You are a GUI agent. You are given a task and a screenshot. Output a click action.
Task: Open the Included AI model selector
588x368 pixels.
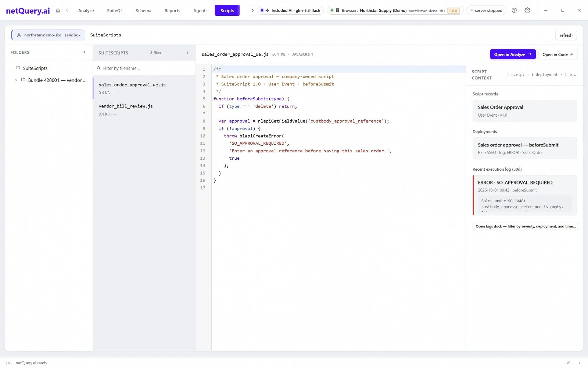[x=290, y=10]
